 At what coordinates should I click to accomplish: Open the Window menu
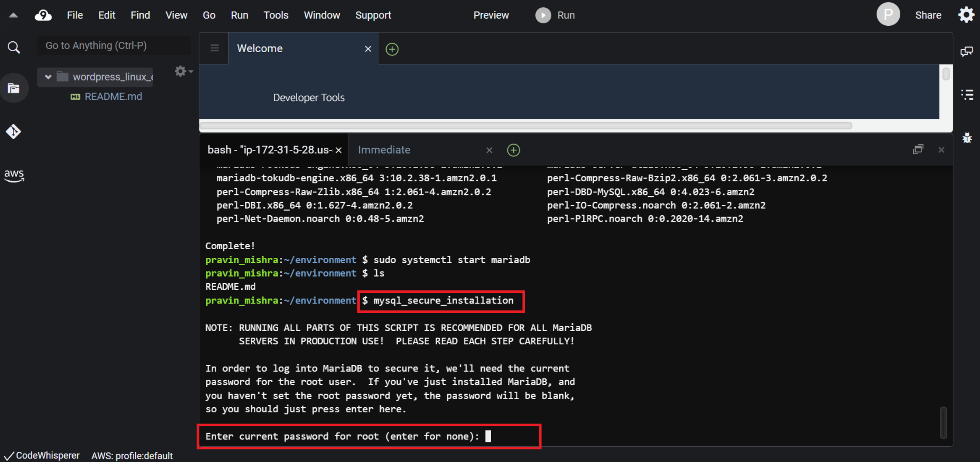(x=322, y=15)
